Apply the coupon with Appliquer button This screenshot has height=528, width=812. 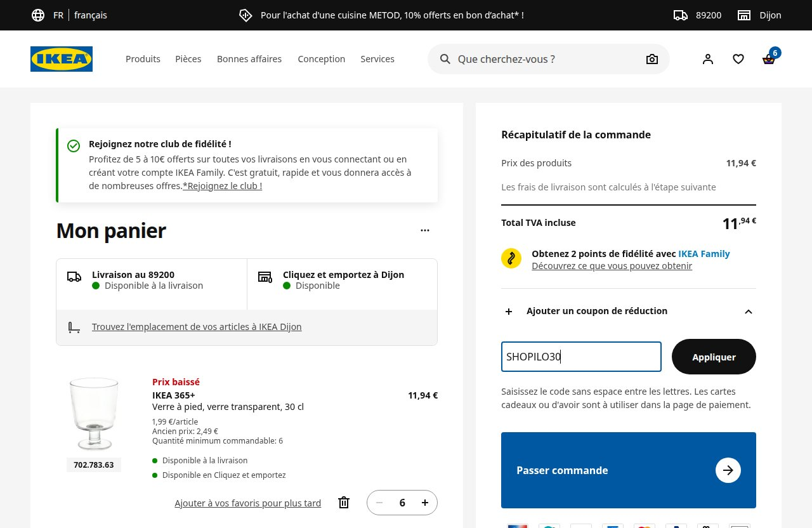point(714,357)
